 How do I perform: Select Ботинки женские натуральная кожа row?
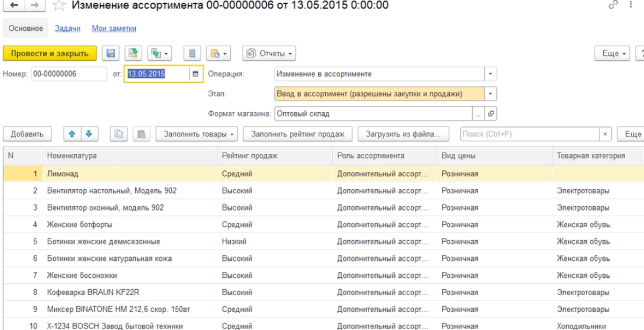(324, 259)
